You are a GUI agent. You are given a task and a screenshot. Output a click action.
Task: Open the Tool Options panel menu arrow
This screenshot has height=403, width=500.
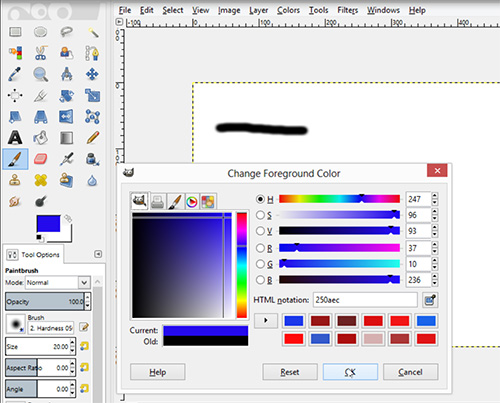98,254
